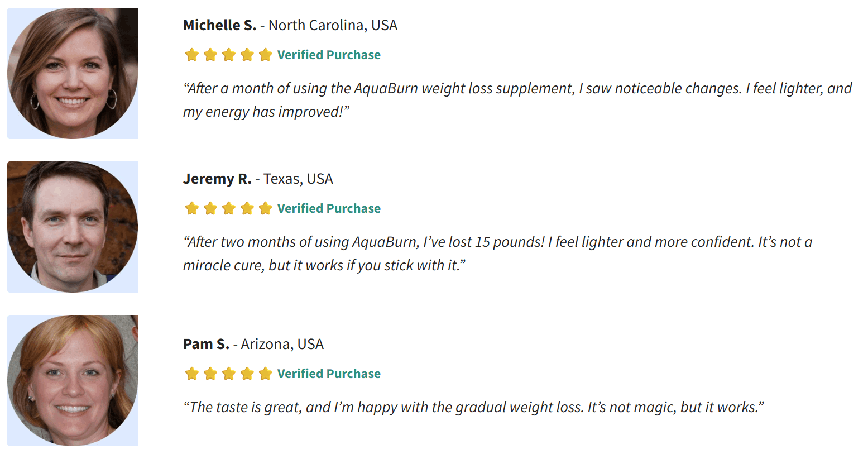Click the fifth star in Michelle's review

(266, 55)
